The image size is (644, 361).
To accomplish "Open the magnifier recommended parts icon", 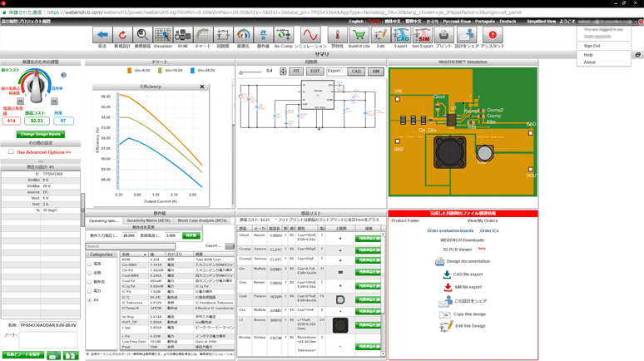I will coord(142,35).
